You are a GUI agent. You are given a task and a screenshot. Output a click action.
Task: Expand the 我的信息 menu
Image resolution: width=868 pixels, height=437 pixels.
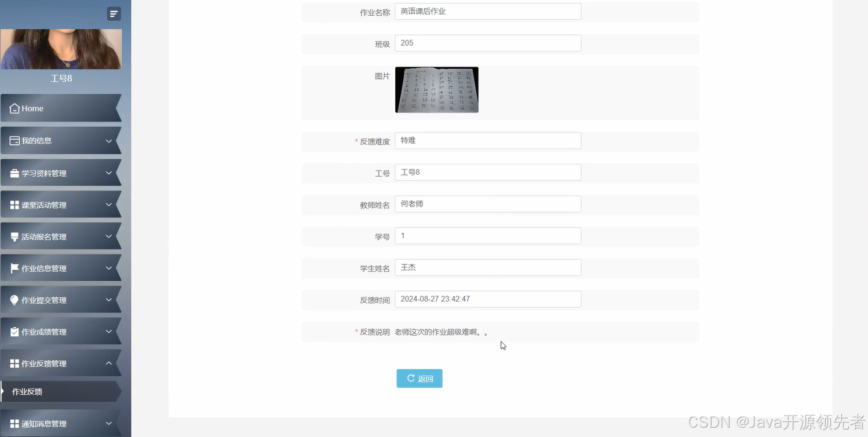(61, 140)
